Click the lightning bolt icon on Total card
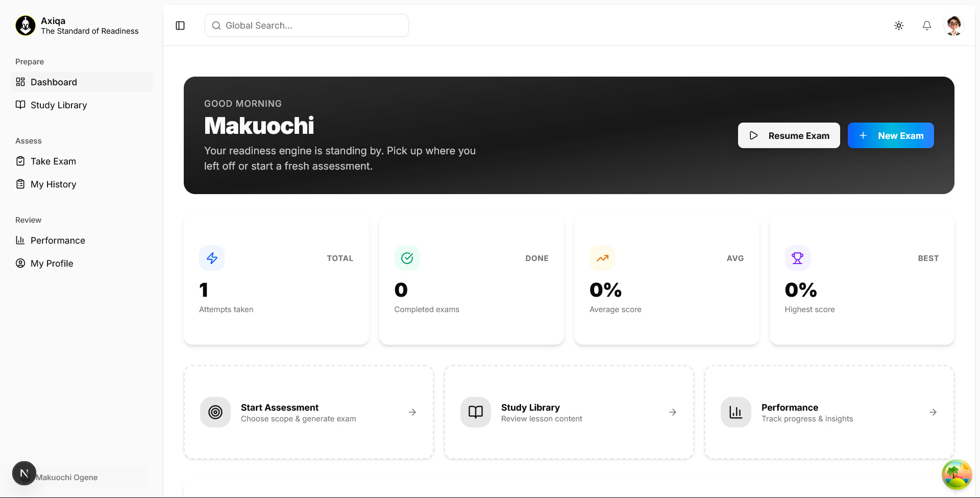980x498 pixels. (211, 258)
